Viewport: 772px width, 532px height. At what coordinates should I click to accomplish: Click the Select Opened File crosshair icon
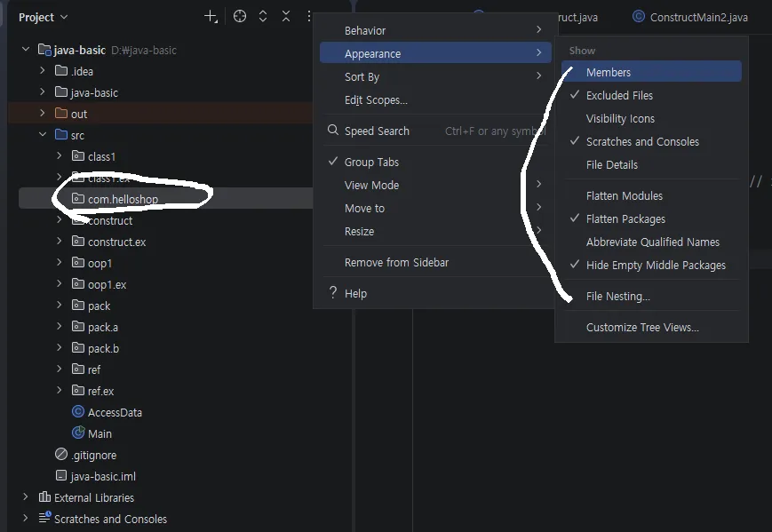pyautogui.click(x=240, y=16)
